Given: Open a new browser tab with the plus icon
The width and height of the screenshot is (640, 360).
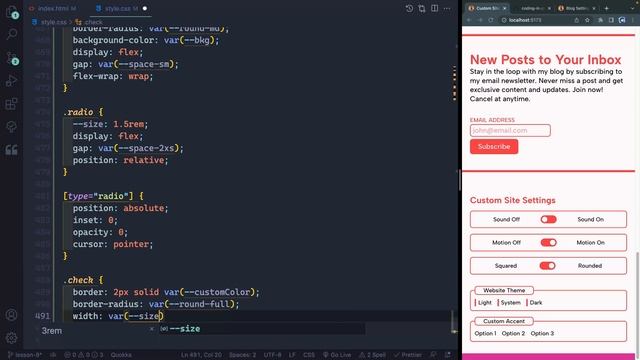Looking at the screenshot, I should coord(607,8).
